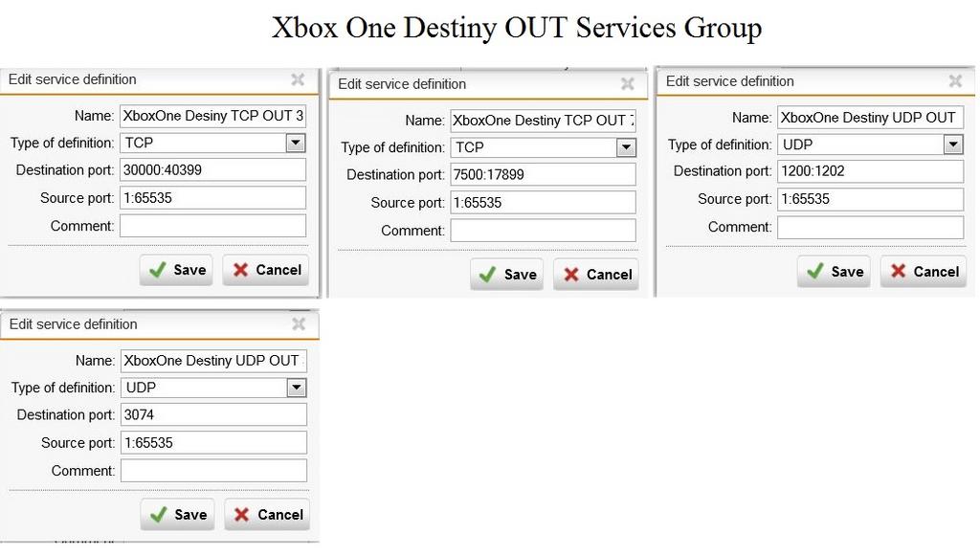
Task: Focus the destination port field showing 1200:1202
Action: [870, 171]
